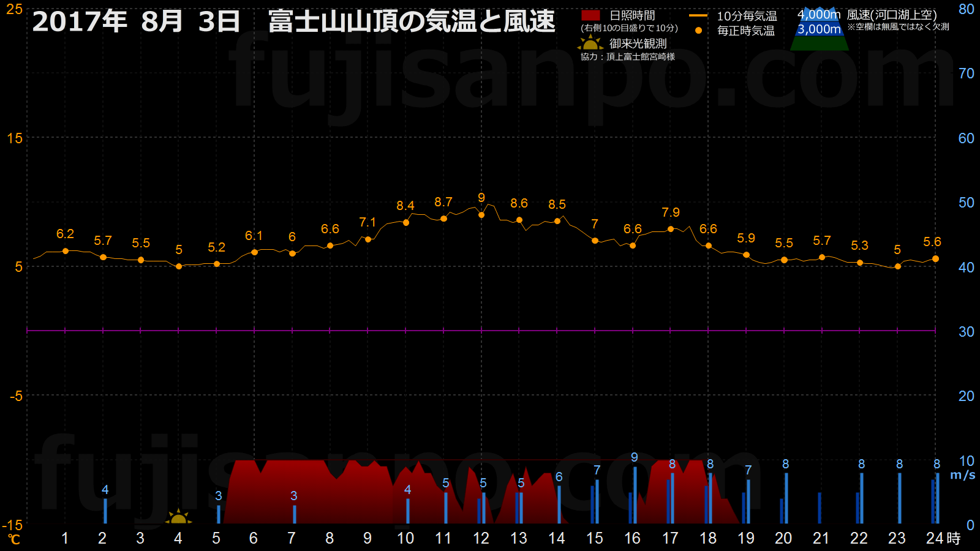This screenshot has width=980, height=551.
Task: Click the sunrise icon on the time axis
Action: (178, 517)
